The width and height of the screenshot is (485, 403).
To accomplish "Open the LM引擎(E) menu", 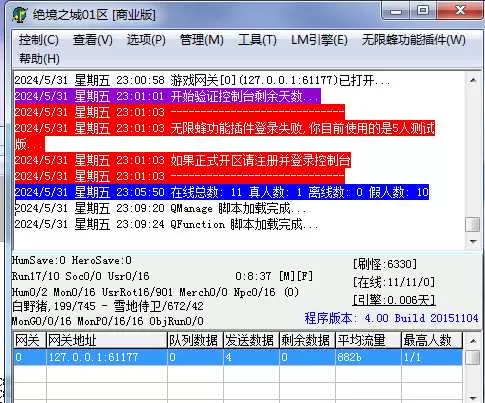I will point(319,40).
